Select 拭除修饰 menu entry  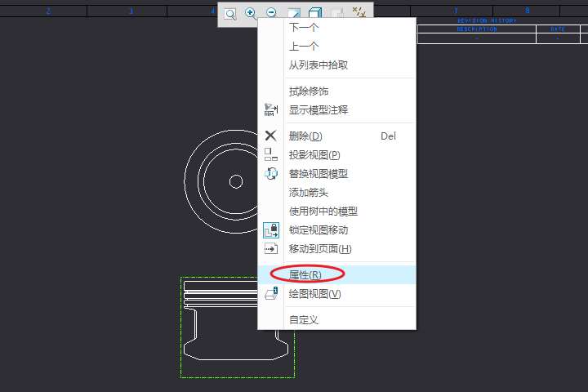tap(336, 91)
